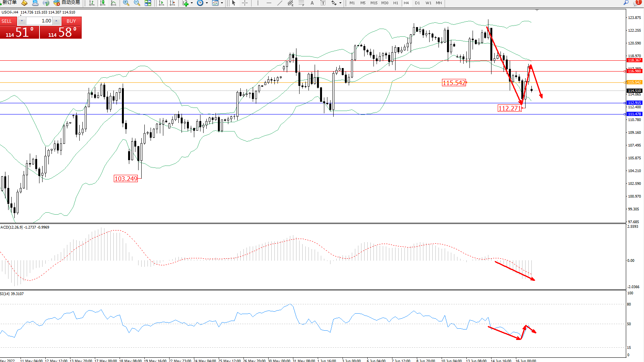Select the horizontal line drawing tool
The height and width of the screenshot is (362, 644).
coord(269,3)
